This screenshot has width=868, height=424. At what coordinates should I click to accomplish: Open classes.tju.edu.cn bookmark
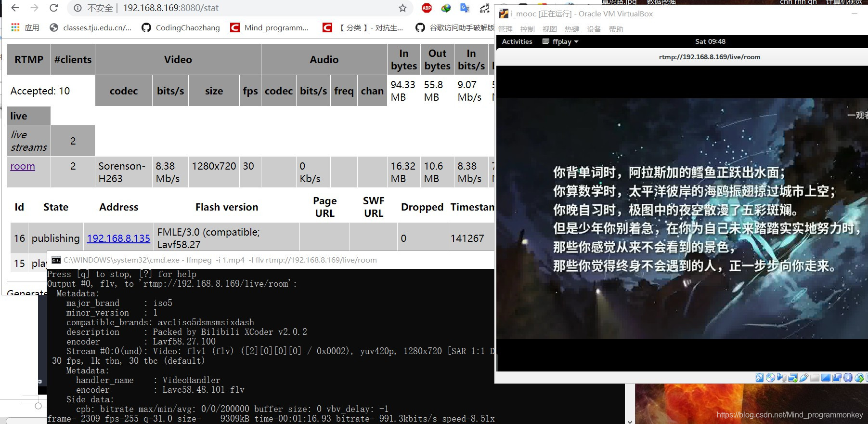coord(91,27)
